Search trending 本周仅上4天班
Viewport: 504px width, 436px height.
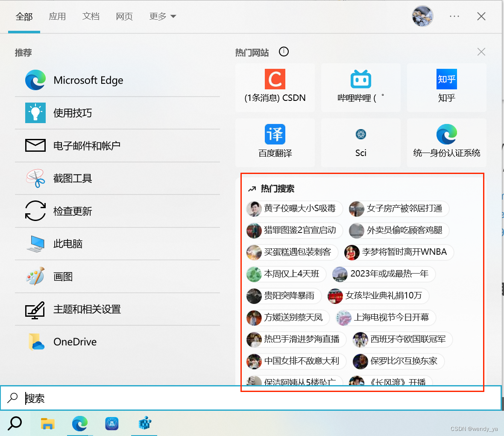tap(286, 274)
